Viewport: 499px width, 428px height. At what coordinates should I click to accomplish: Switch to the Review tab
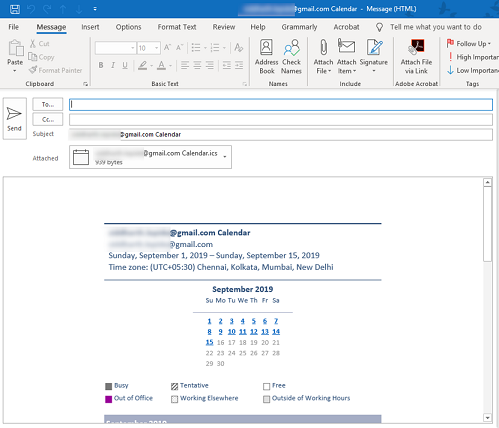[x=224, y=27]
